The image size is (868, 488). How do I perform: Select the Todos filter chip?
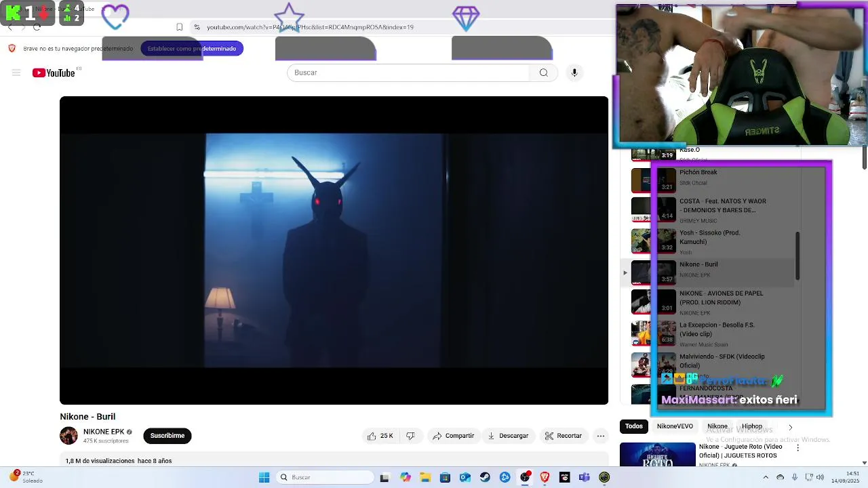(634, 426)
